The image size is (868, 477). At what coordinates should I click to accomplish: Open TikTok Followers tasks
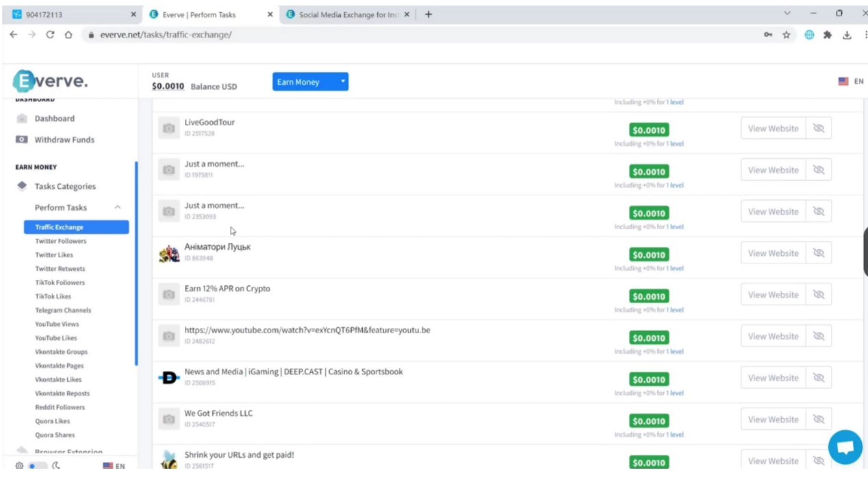(60, 283)
